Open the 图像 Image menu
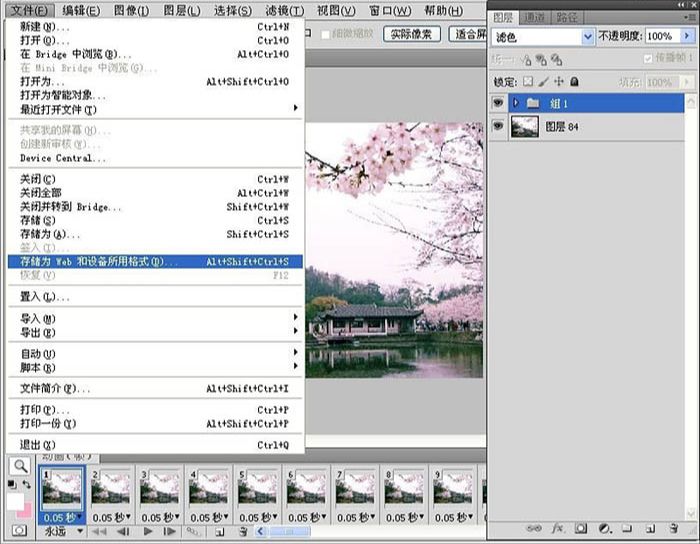The height and width of the screenshot is (544, 700). click(131, 10)
